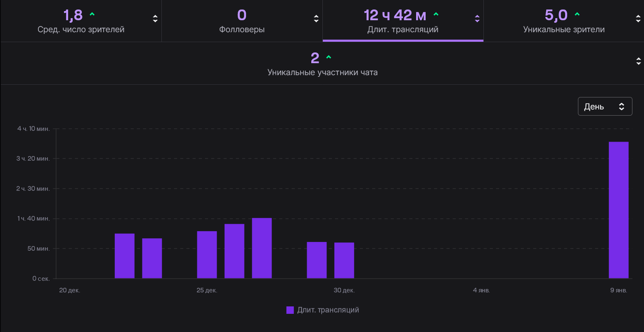Click the green trend arrow beside the chat value 2
The image size is (644, 332).
[x=329, y=57]
